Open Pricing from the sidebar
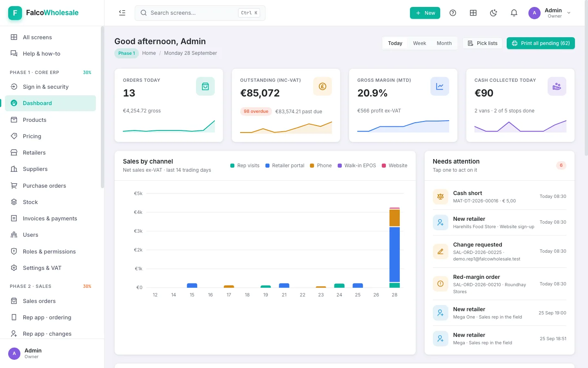The height and width of the screenshot is (368, 588). click(x=50, y=136)
